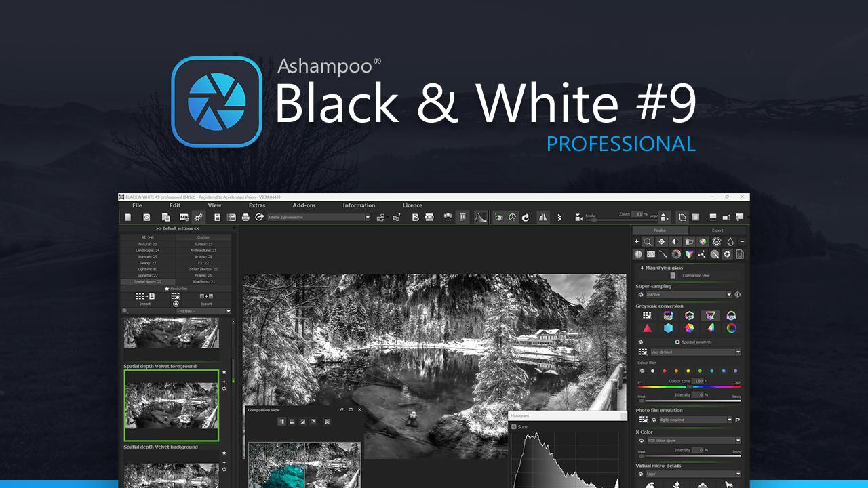Toggle the histogram toolbar icon

[x=480, y=217]
